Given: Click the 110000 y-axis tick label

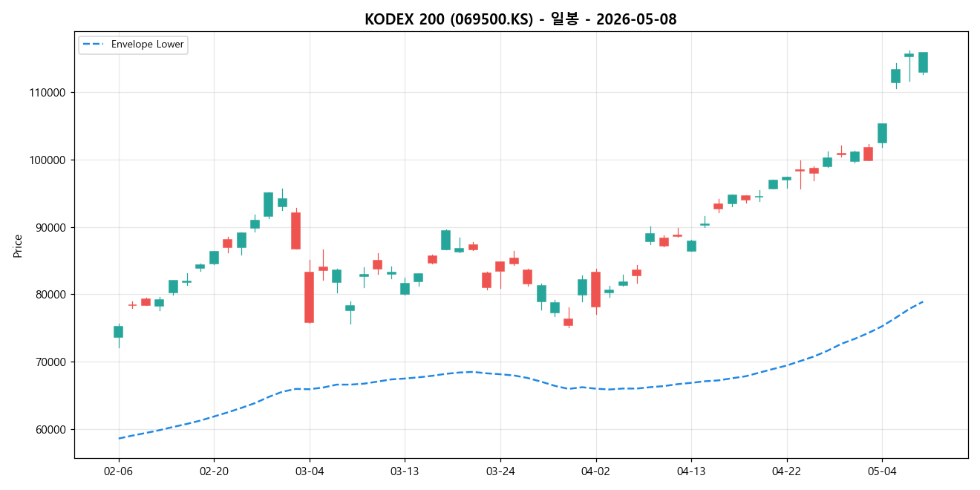Looking at the screenshot, I should [x=47, y=93].
